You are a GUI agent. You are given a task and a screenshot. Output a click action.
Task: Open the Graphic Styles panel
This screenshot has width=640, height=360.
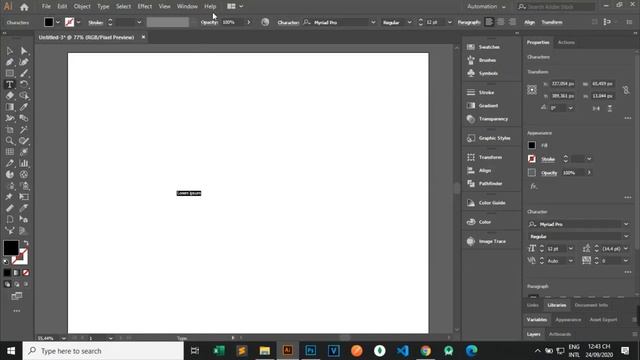tap(494, 138)
